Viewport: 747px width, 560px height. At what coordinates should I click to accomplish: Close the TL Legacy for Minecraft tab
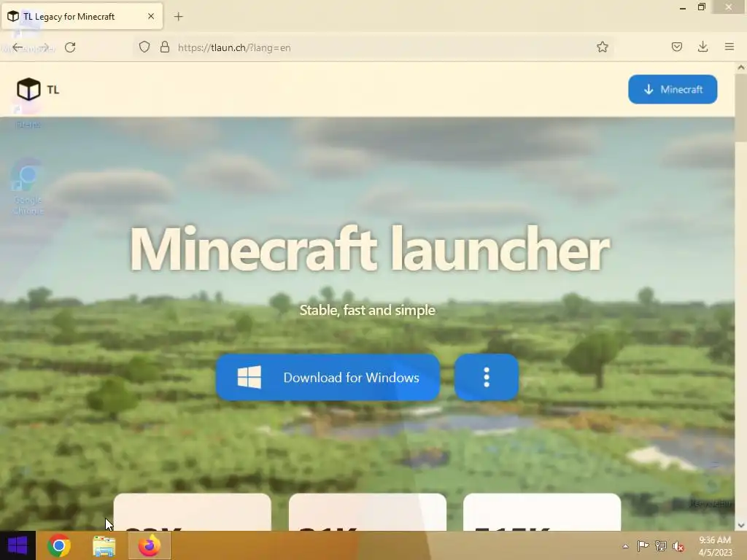(151, 16)
